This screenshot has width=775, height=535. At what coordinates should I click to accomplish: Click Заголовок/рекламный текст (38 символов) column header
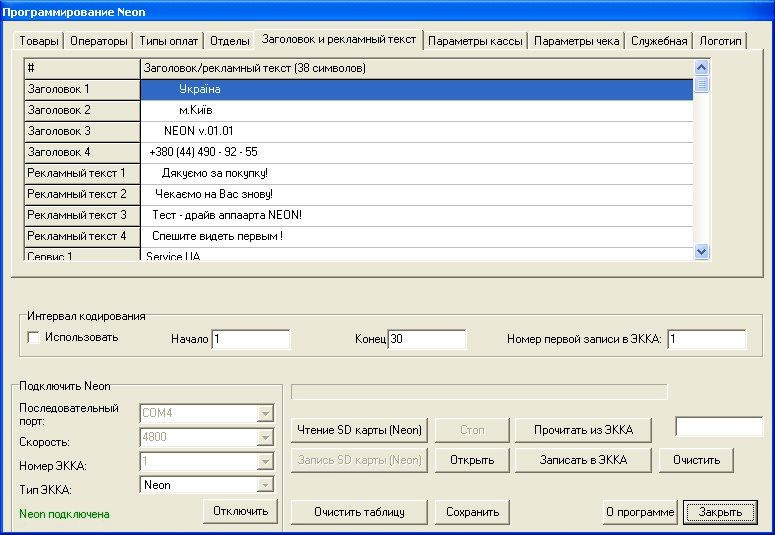[x=417, y=68]
